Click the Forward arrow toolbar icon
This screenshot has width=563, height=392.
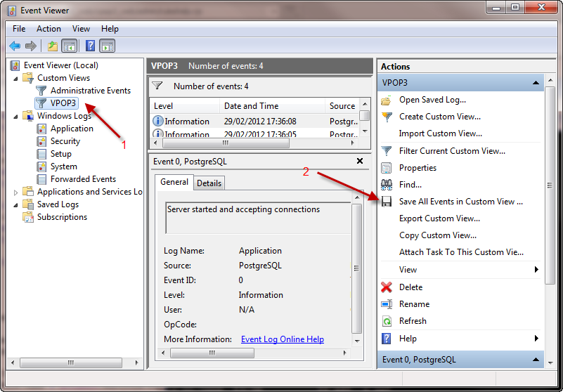(31, 46)
